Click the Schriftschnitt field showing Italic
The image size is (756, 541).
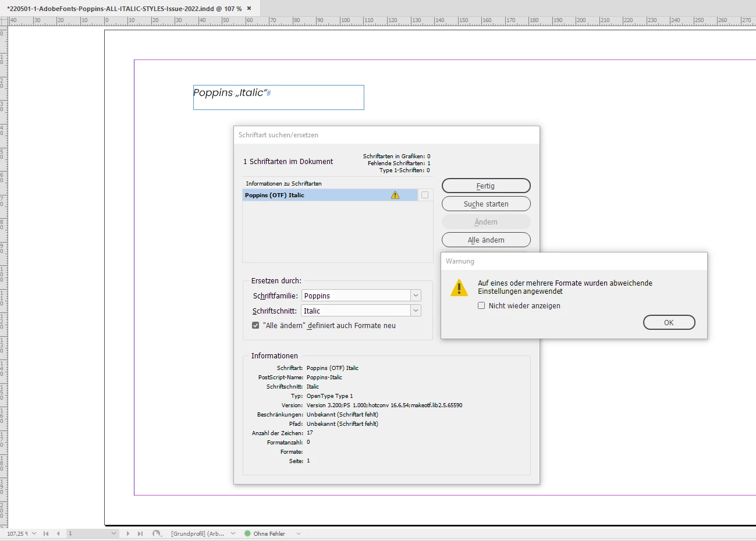[x=356, y=311]
